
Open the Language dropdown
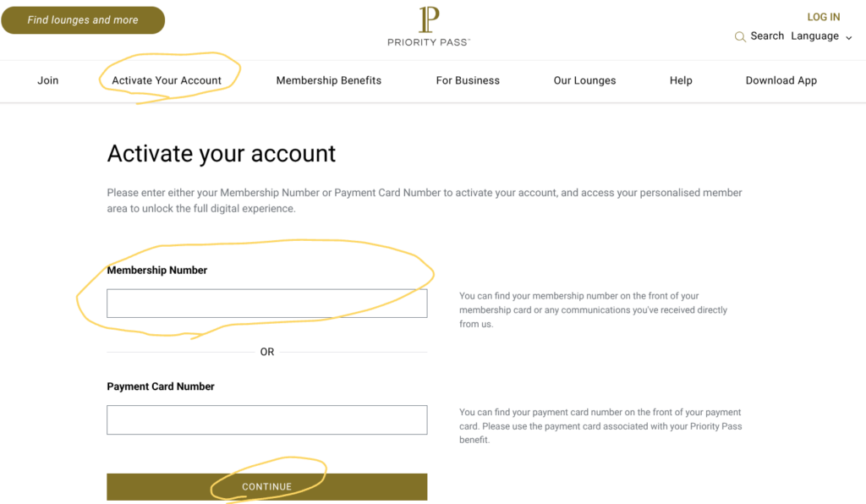click(x=815, y=36)
